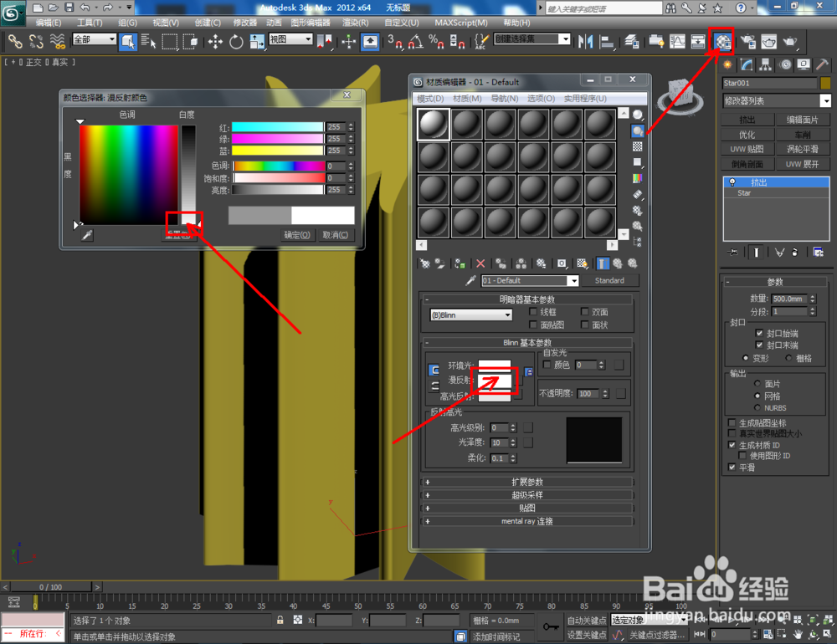Screen dimensions: 837x644
Task: Pick material from object eyedropper
Action: pyautogui.click(x=470, y=281)
